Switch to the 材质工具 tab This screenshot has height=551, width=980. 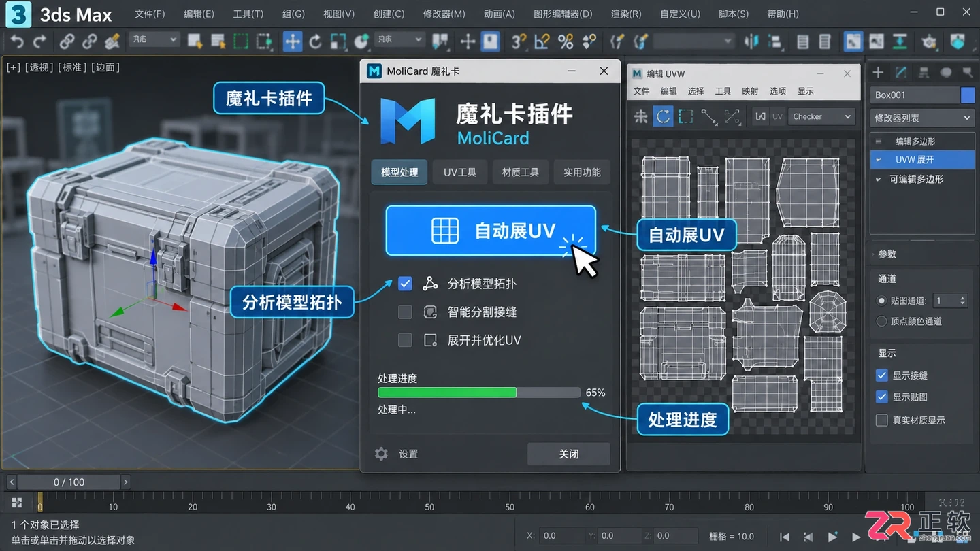point(521,172)
